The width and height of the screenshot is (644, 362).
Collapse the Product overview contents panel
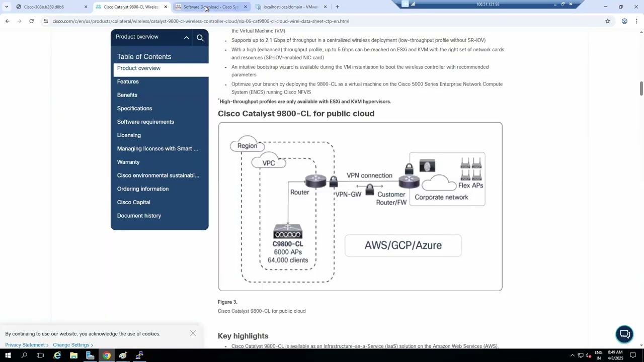tap(186, 38)
